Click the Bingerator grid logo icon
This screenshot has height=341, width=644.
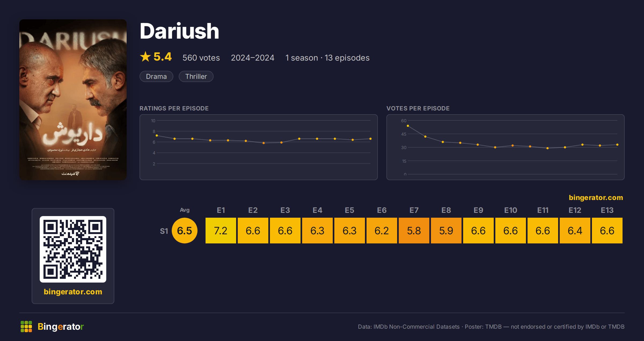tap(26, 327)
